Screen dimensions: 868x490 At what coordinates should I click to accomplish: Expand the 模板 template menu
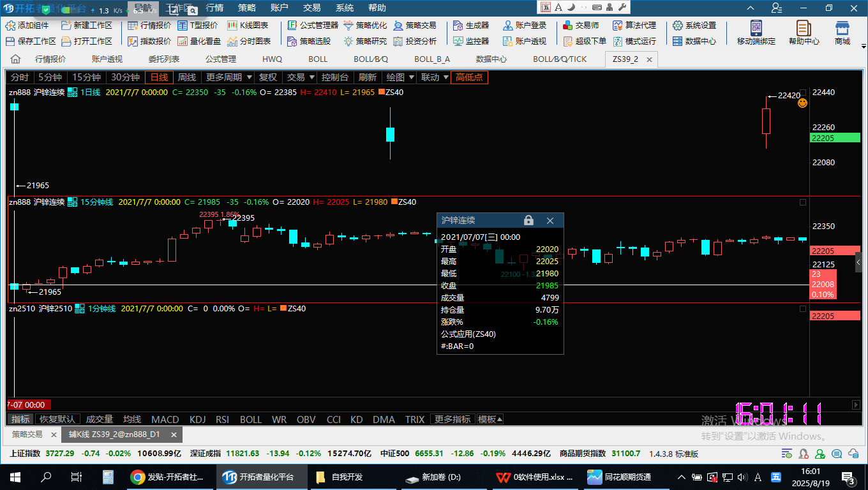[x=490, y=419]
